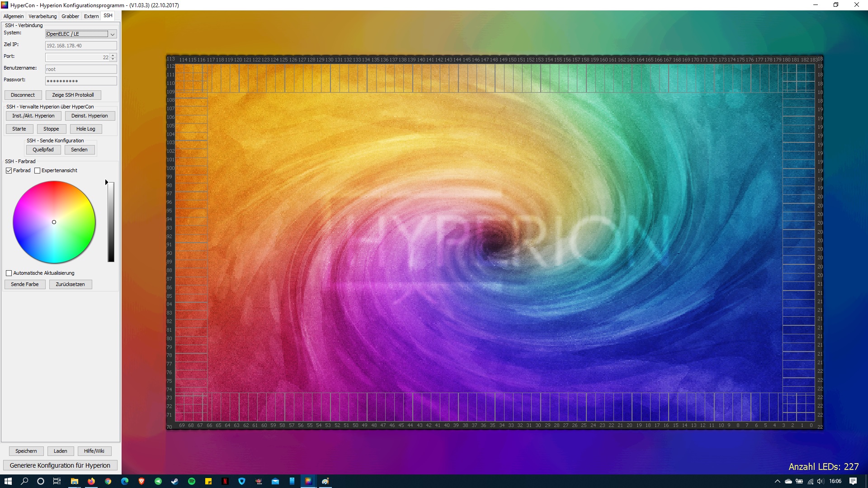Viewport: 868px width, 488px height.
Task: Click the Zurücksetzen button
Action: pos(71,284)
